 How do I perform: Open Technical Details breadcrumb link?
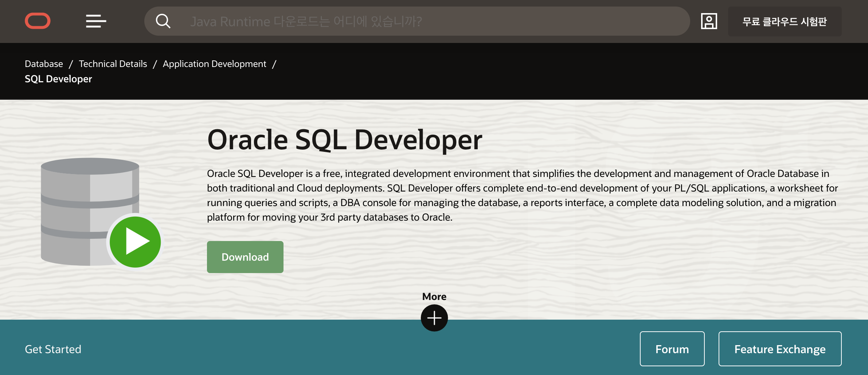[x=113, y=64]
